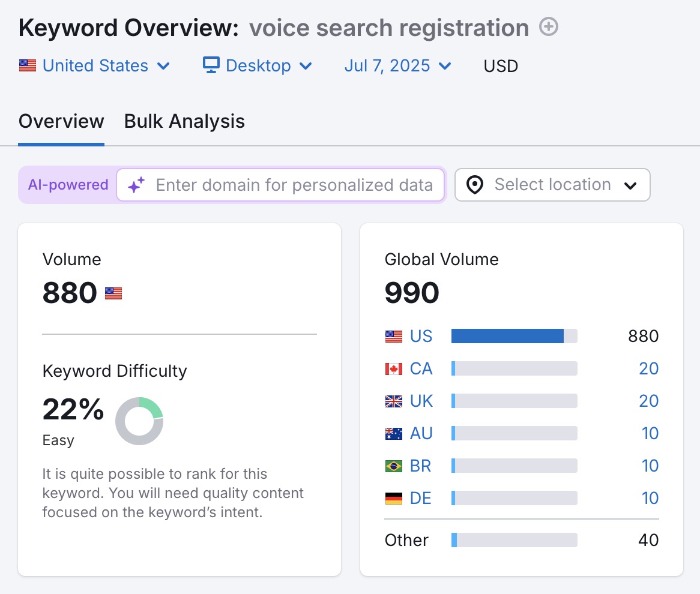Click the Australia flag icon
The width and height of the screenshot is (700, 594).
[x=393, y=433]
